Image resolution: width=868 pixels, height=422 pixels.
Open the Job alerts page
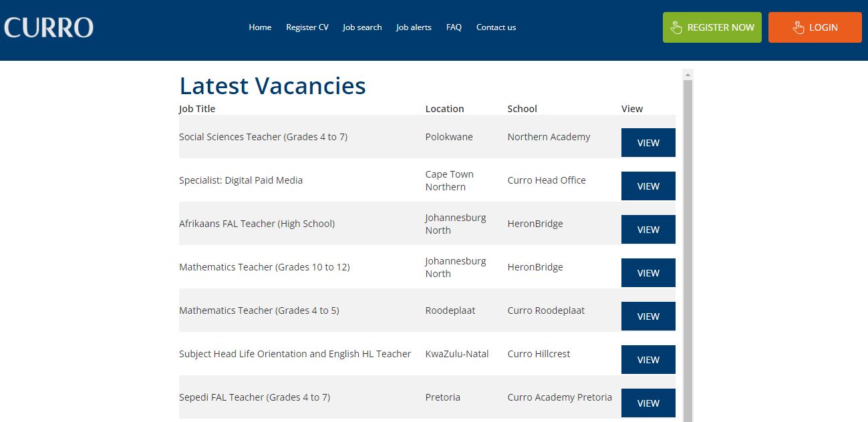[414, 27]
